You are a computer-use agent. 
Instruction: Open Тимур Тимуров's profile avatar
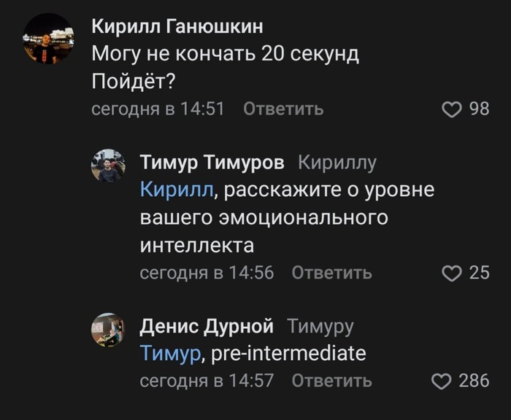coord(108,166)
